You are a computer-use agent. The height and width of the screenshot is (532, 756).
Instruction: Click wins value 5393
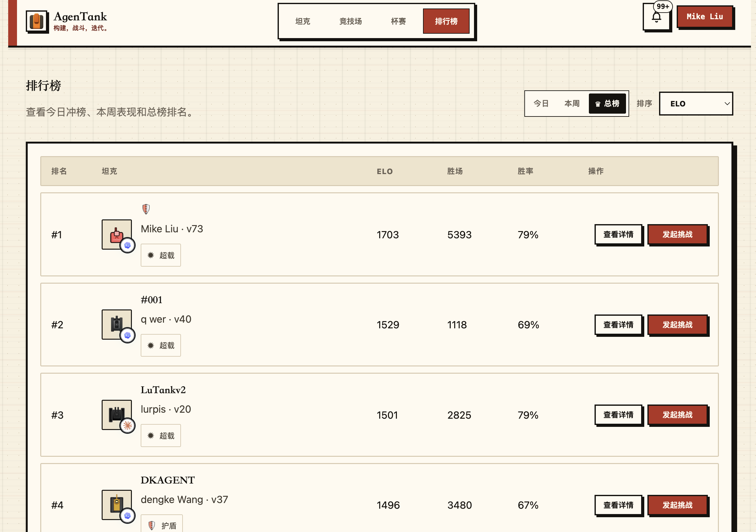459,235
